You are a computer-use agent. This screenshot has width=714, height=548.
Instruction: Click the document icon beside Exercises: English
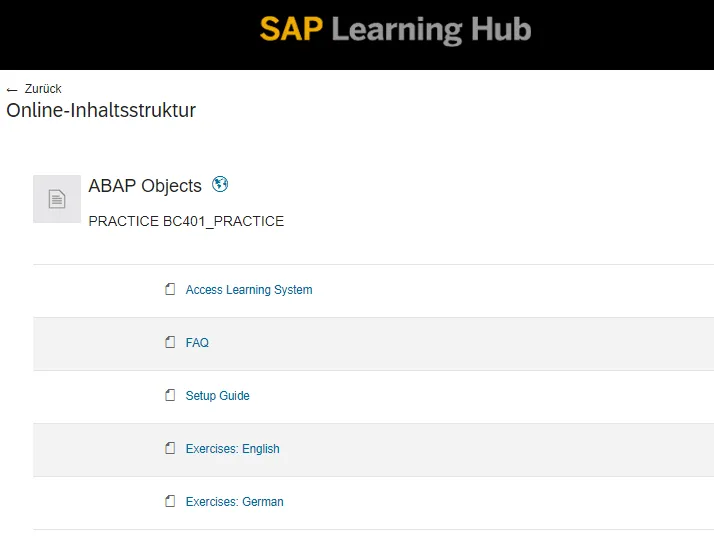click(x=170, y=449)
